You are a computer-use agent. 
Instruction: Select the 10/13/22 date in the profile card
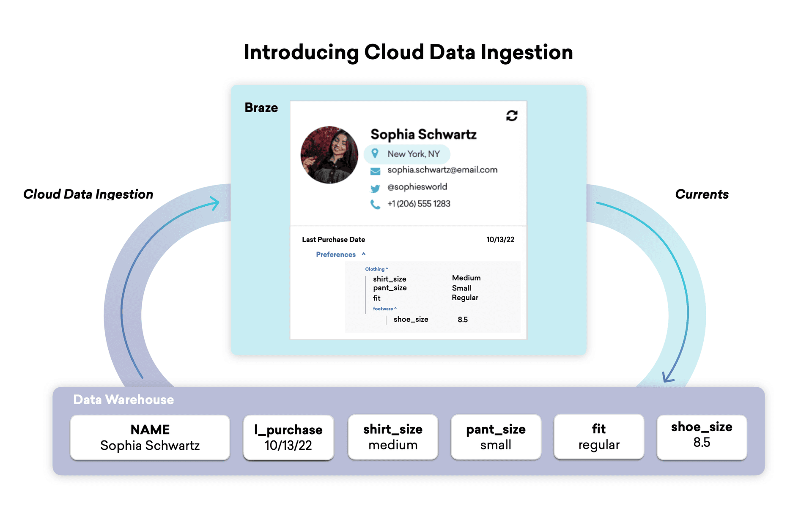click(500, 240)
